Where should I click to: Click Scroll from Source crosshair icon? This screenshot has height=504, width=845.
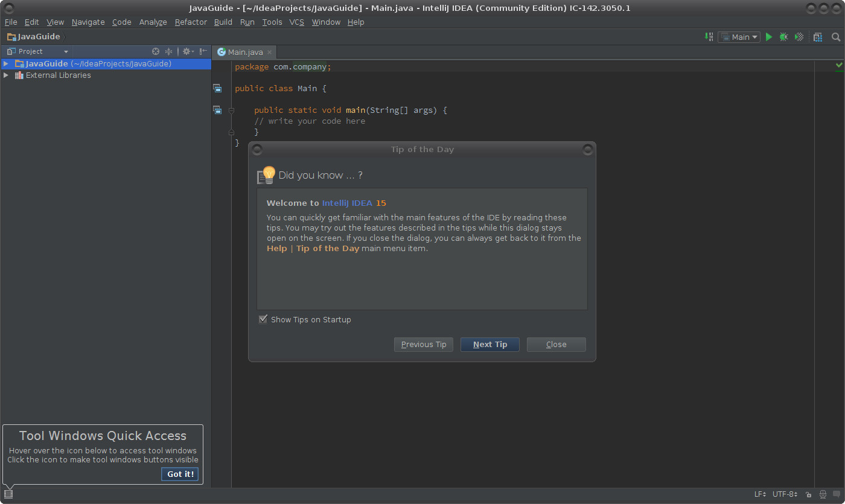156,51
